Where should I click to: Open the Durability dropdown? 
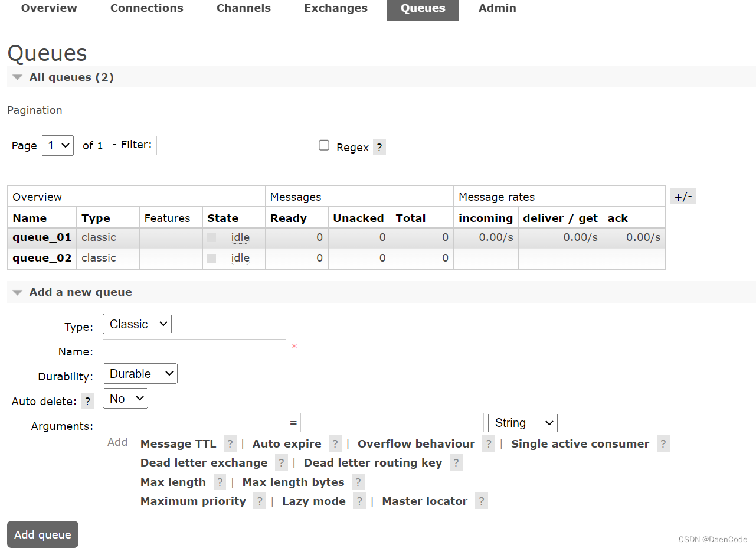pyautogui.click(x=140, y=373)
